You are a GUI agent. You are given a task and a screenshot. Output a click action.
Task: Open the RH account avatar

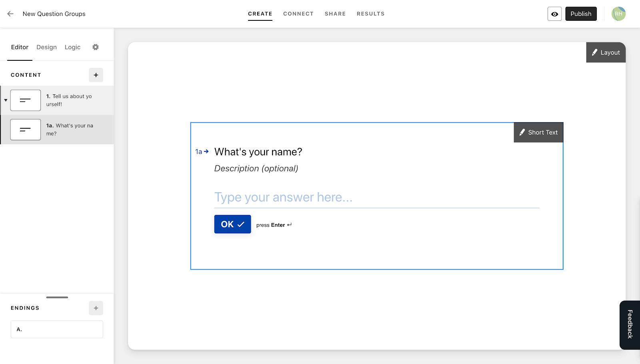point(618,14)
